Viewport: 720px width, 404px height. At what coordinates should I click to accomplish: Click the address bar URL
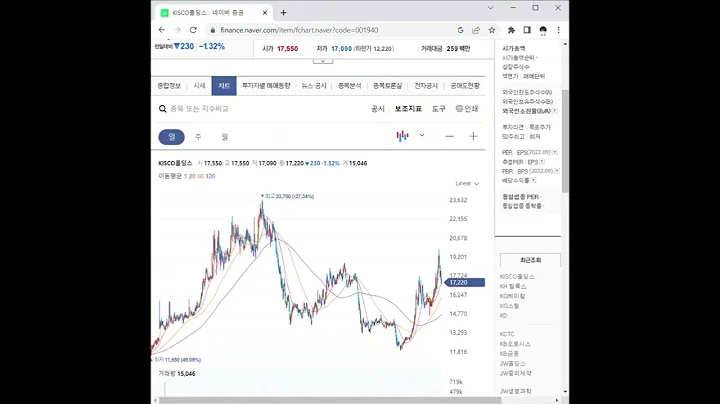point(299,30)
